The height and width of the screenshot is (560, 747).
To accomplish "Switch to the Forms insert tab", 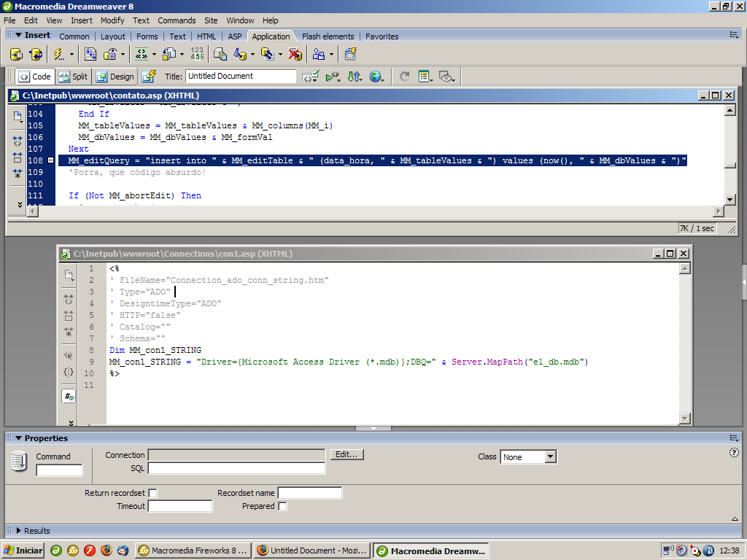I will tap(147, 36).
